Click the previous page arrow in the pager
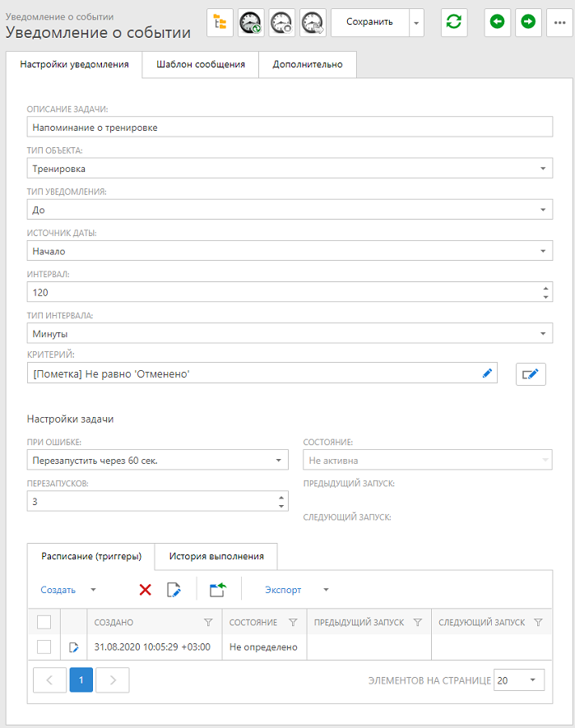Viewport: 575px width, 728px height. (49, 680)
